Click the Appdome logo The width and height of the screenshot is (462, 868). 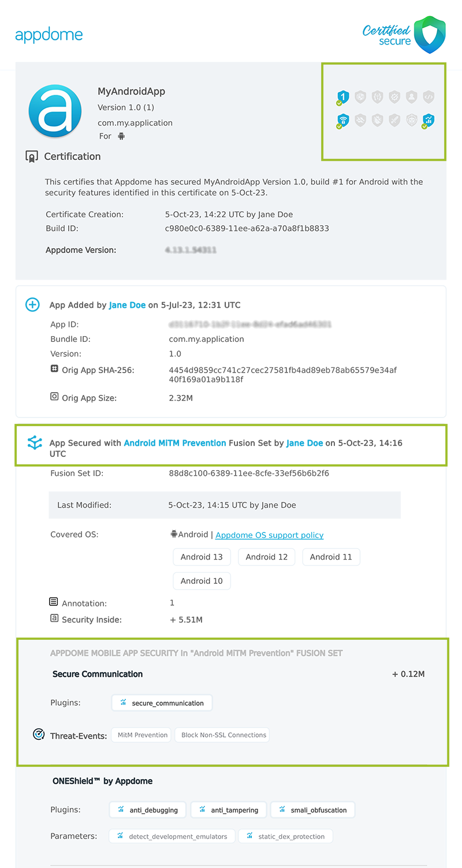pyautogui.click(x=49, y=35)
